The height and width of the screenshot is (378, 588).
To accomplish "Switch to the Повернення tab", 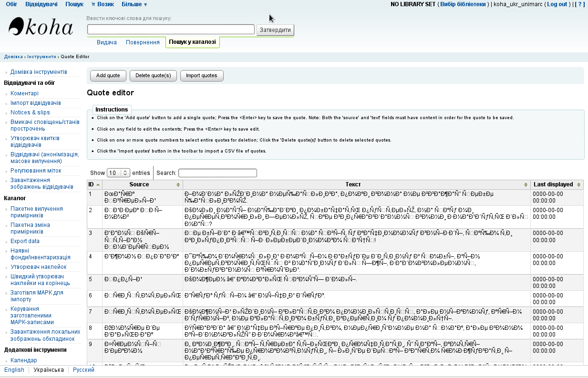I will [x=143, y=42].
